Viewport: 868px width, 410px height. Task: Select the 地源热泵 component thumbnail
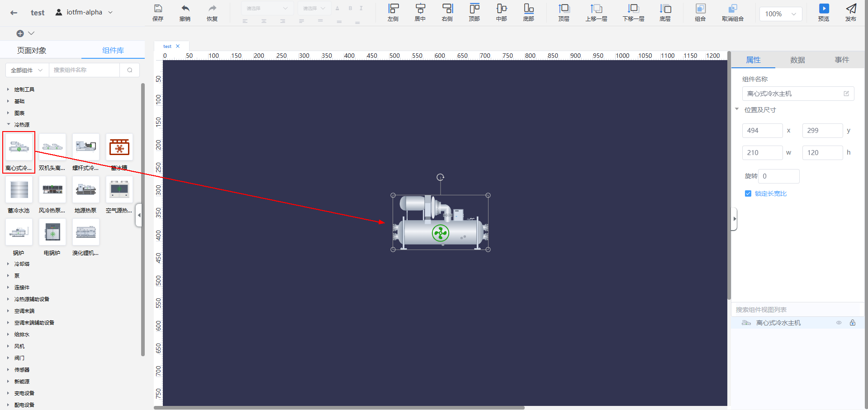click(x=86, y=189)
